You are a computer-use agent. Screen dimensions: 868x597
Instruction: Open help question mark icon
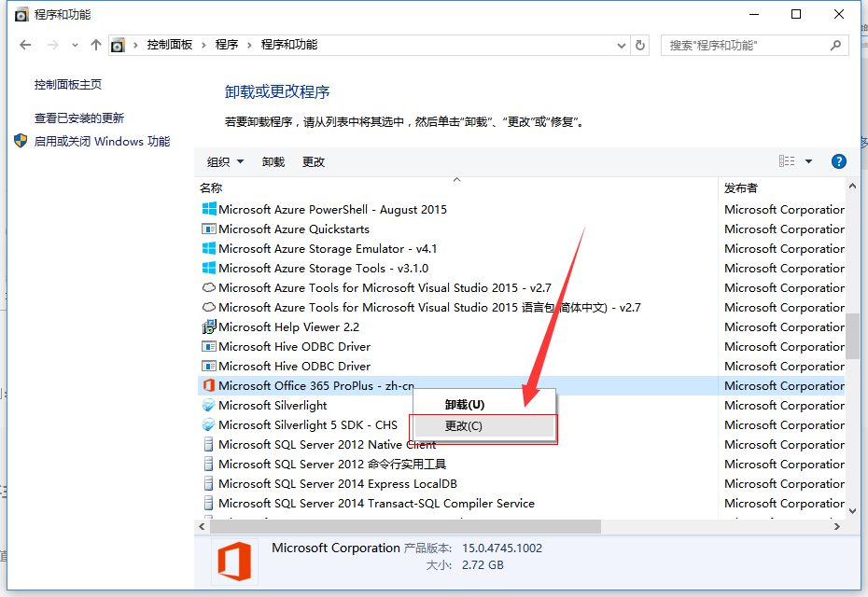pyautogui.click(x=839, y=161)
